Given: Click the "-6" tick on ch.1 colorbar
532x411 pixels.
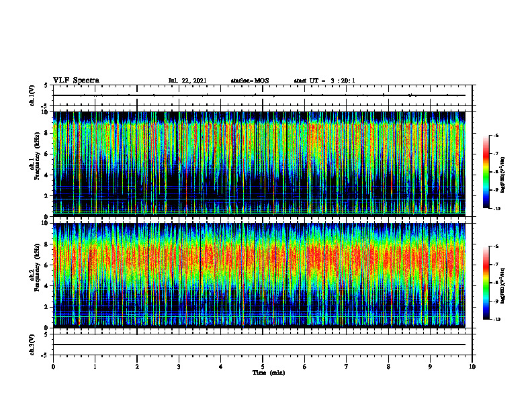Looking at the screenshot, I should pyautogui.click(x=496, y=135).
